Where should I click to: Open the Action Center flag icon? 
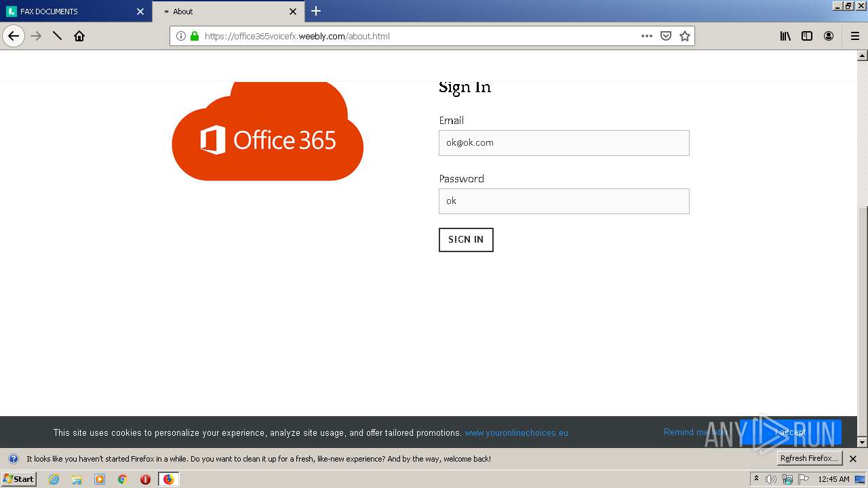click(x=804, y=479)
